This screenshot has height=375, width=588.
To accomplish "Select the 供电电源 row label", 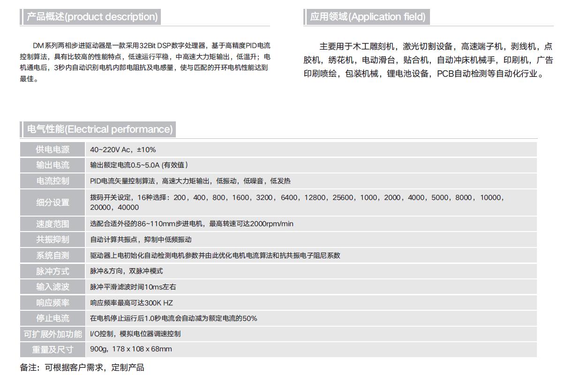I will point(53,150).
